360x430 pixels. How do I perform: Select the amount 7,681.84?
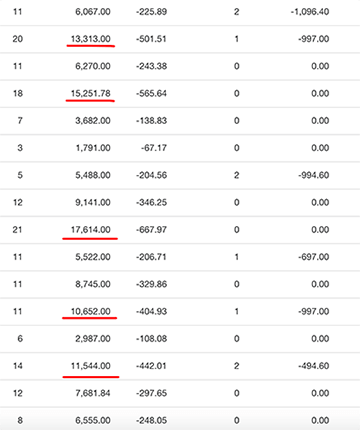point(93,393)
